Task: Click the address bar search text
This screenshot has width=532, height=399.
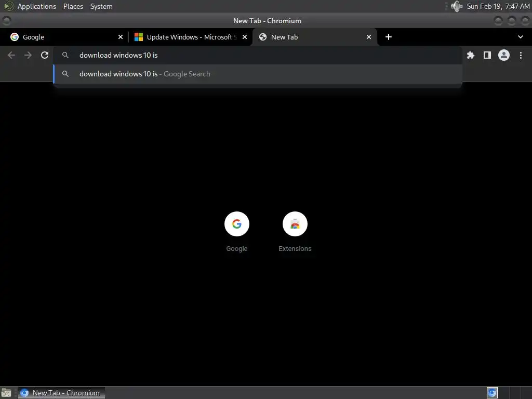Action: (118, 55)
